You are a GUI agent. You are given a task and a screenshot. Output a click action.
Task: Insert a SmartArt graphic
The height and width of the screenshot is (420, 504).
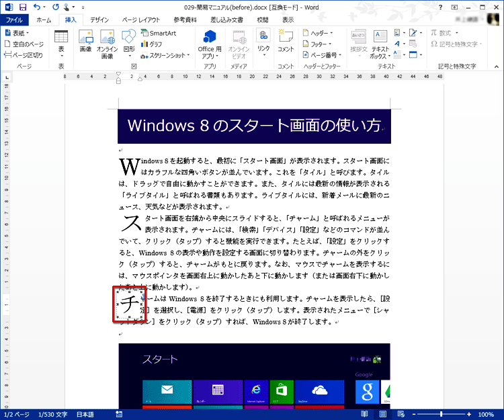(159, 33)
